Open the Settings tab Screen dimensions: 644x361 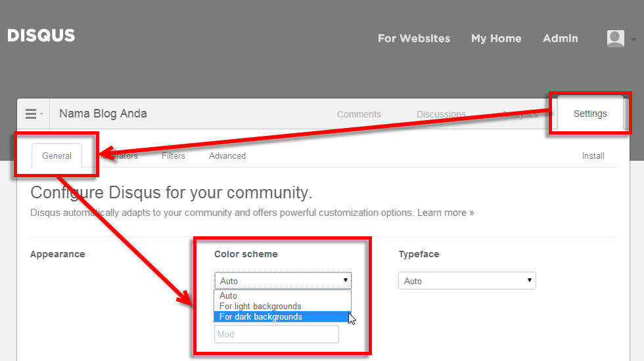tap(590, 114)
